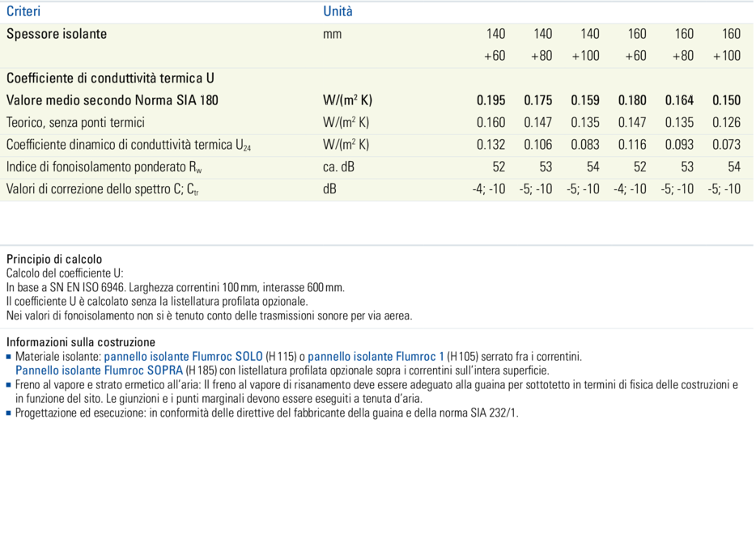
Task: Click the bold value 0.195
Action: coord(491,100)
